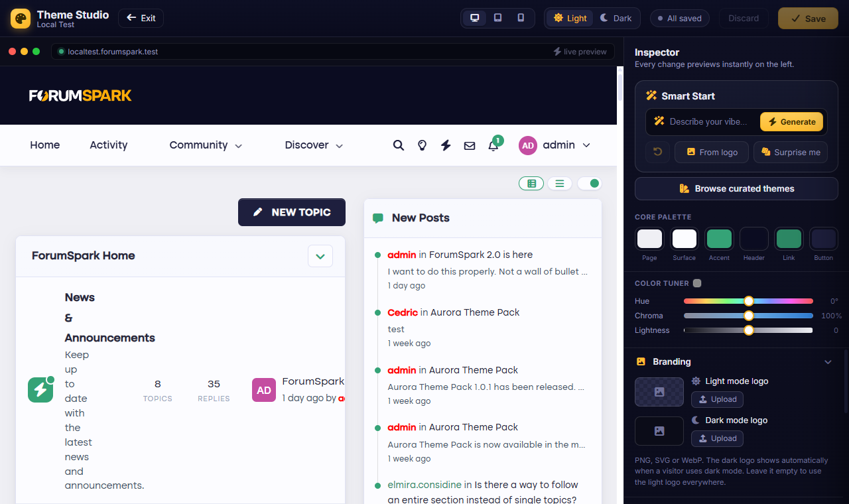Click the Exit button
Screen dimensions: 849x504
141,18
